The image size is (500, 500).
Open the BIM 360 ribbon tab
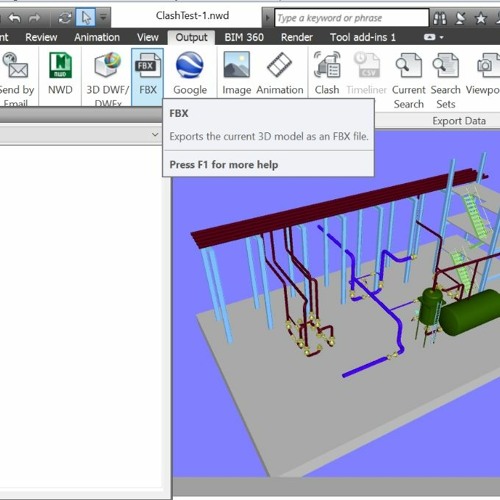[244, 37]
